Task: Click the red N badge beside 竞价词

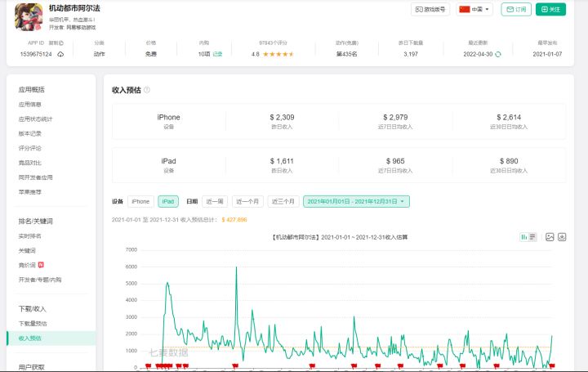Action: pos(41,265)
